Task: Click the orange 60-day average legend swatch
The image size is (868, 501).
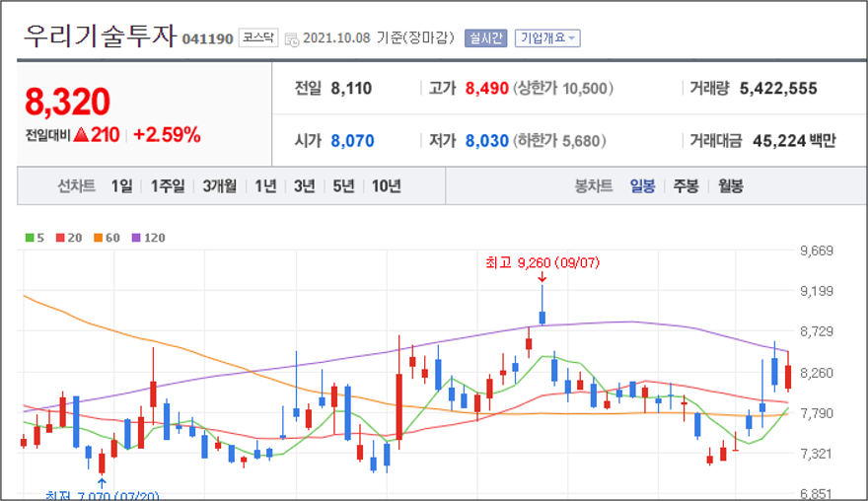Action: tap(98, 238)
